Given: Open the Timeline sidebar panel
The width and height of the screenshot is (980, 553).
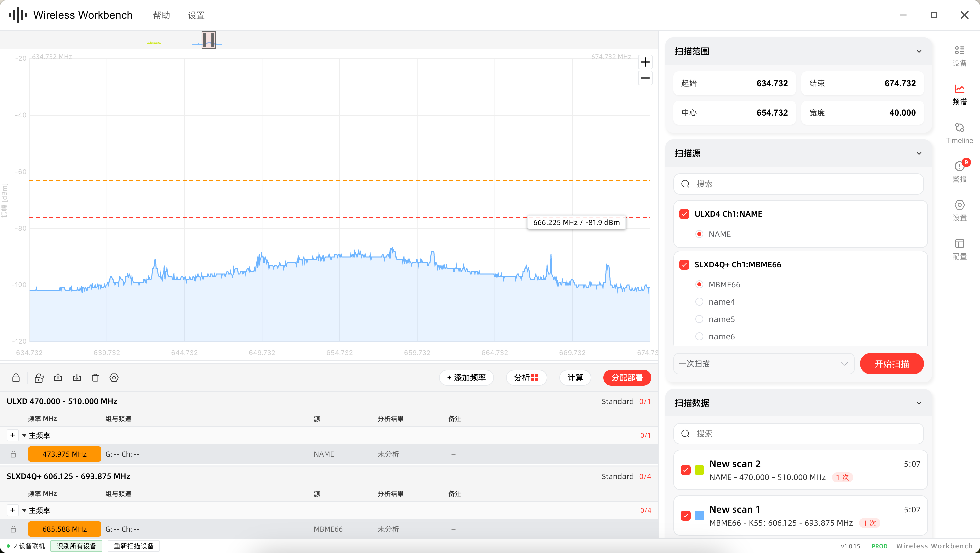Looking at the screenshot, I should click(959, 133).
